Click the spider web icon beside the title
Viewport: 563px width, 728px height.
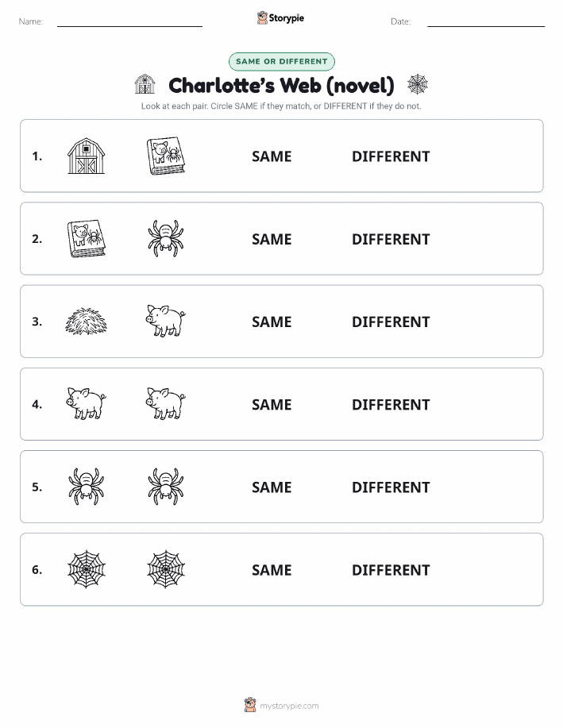[417, 84]
